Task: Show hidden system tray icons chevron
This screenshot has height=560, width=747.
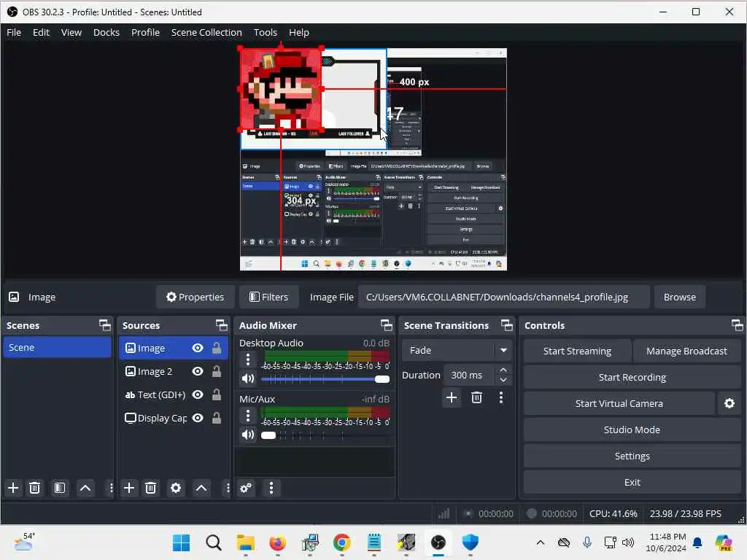Action: (x=541, y=542)
